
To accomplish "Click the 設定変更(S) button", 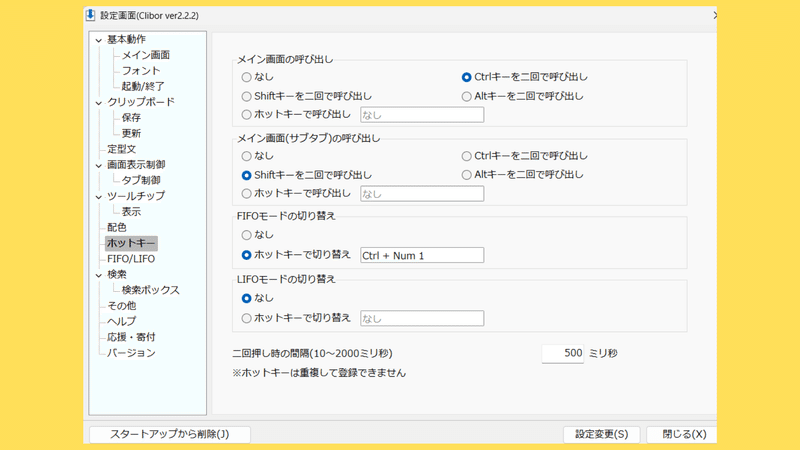I will (x=602, y=434).
